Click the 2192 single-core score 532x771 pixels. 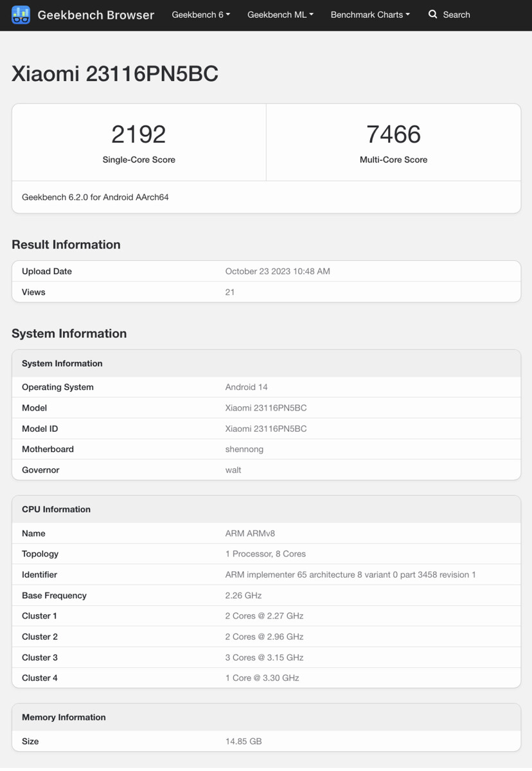tap(139, 134)
